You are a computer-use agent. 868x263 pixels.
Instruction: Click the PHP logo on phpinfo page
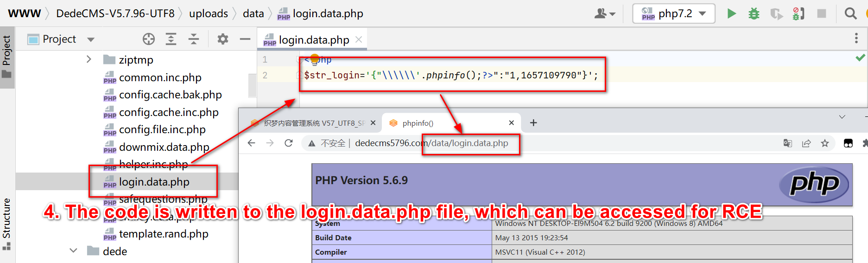(814, 184)
